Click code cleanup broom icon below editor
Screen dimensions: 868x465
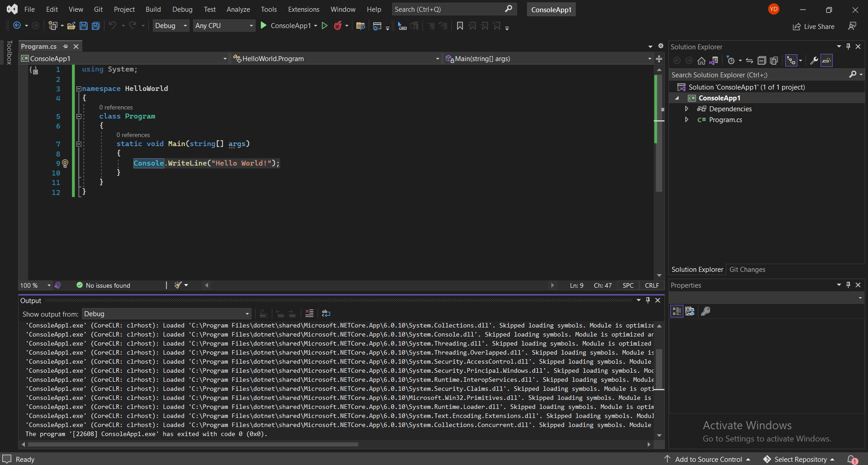(x=178, y=285)
